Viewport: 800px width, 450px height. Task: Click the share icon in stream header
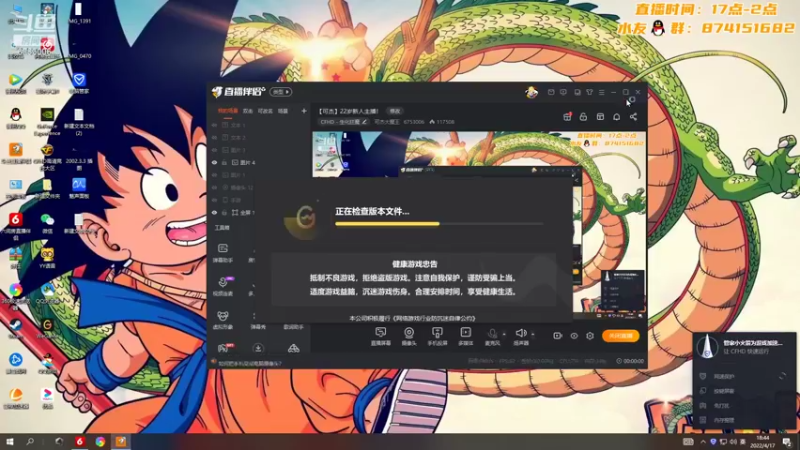[633, 117]
